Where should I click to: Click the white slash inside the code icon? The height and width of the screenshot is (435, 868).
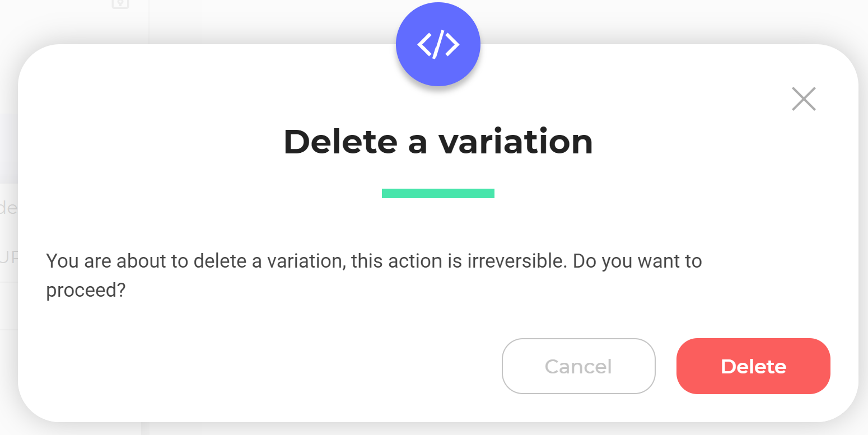point(438,44)
